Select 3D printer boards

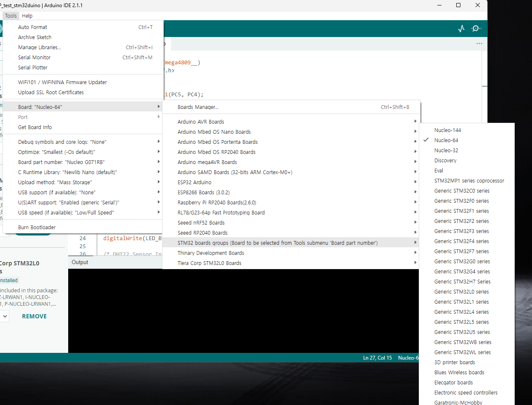tap(467, 363)
